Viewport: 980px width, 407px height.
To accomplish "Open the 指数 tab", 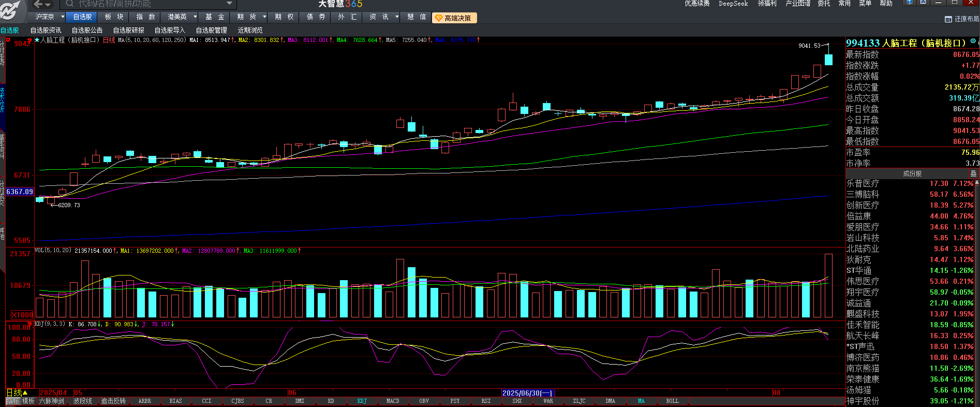I will pyautogui.click(x=145, y=17).
